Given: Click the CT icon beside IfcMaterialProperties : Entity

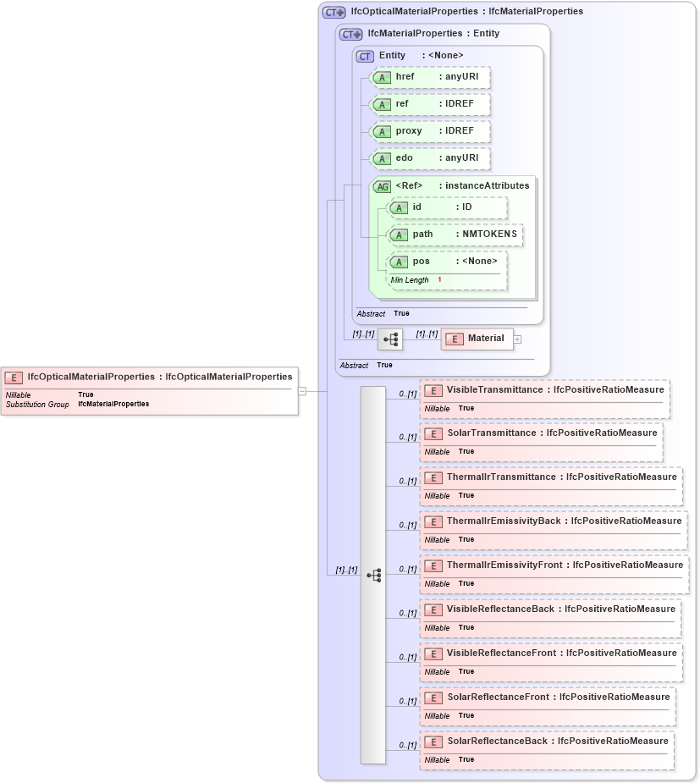Looking at the screenshot, I should pos(350,34).
